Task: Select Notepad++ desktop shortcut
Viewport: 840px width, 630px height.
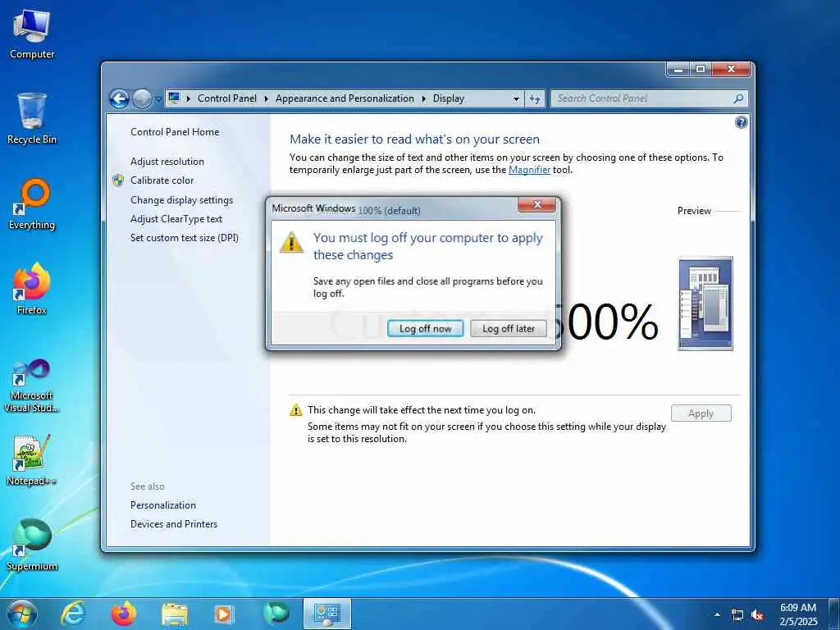Action: [x=32, y=460]
